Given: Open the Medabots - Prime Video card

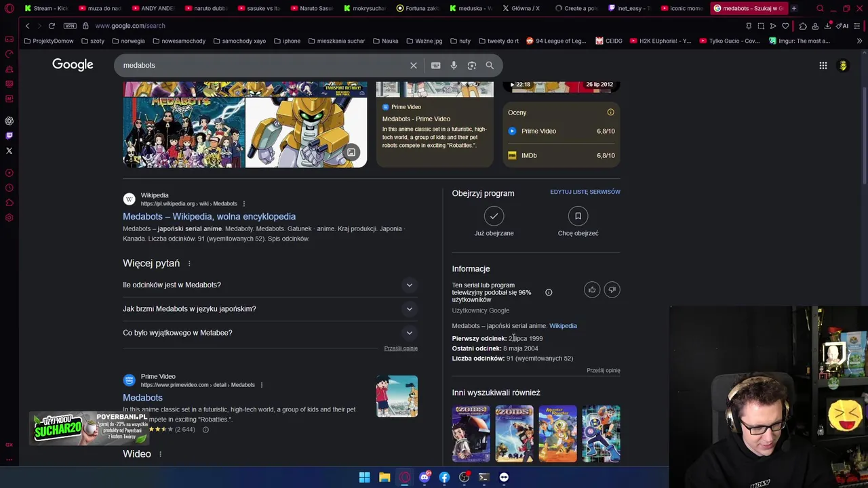Looking at the screenshot, I should click(x=435, y=125).
